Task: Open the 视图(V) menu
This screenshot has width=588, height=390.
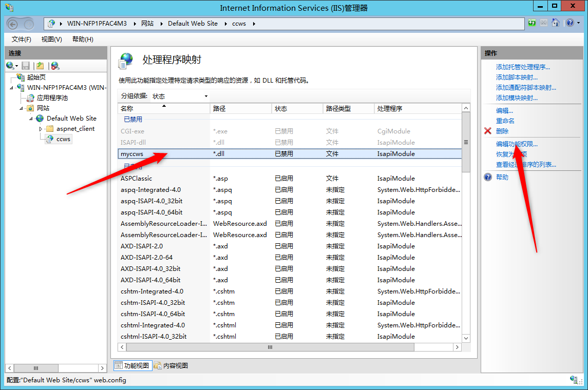Action: (51, 40)
